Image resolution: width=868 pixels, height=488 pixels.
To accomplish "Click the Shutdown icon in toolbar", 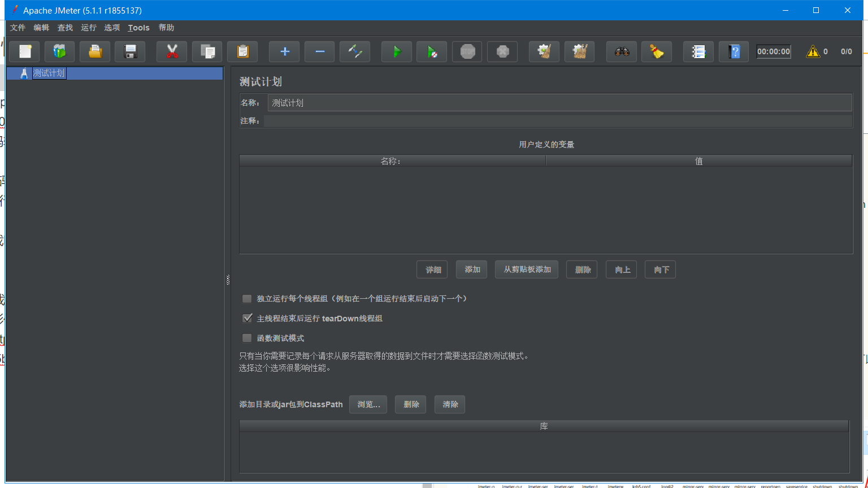I will pos(502,51).
